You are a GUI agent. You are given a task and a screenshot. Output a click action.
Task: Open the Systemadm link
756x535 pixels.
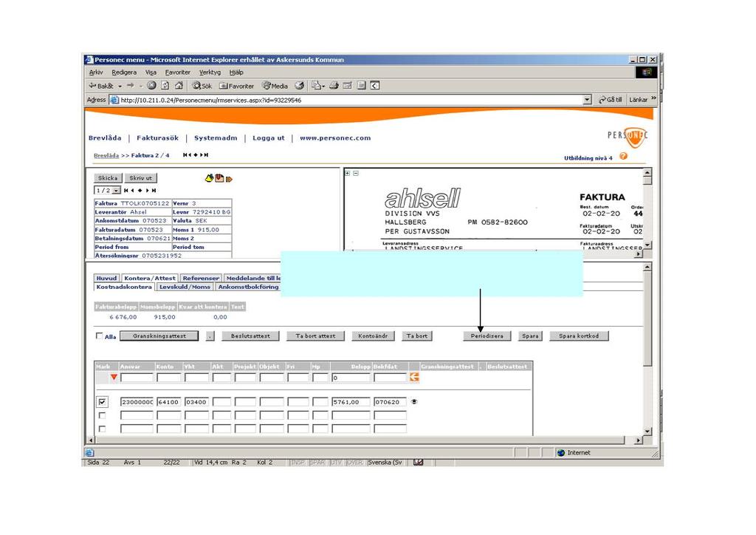click(216, 138)
